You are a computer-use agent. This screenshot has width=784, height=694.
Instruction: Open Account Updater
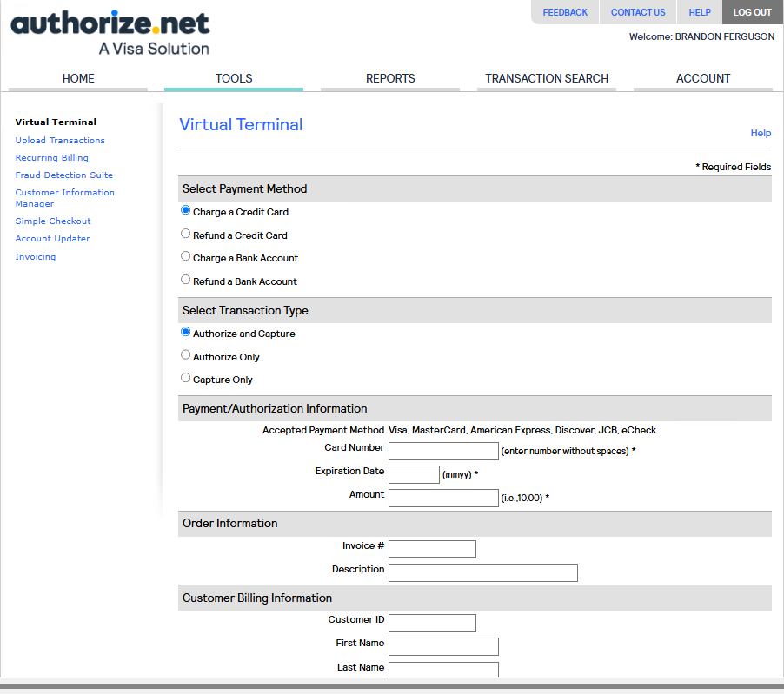52,238
